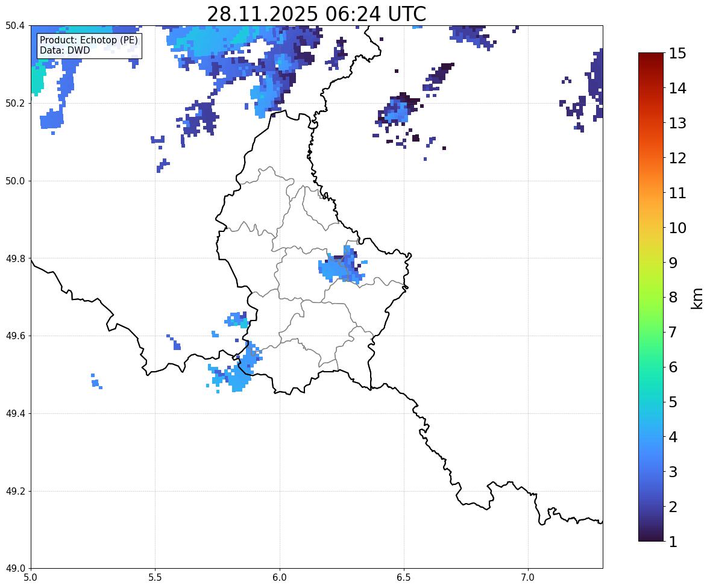Click latitude axis label 50.4

(16, 26)
